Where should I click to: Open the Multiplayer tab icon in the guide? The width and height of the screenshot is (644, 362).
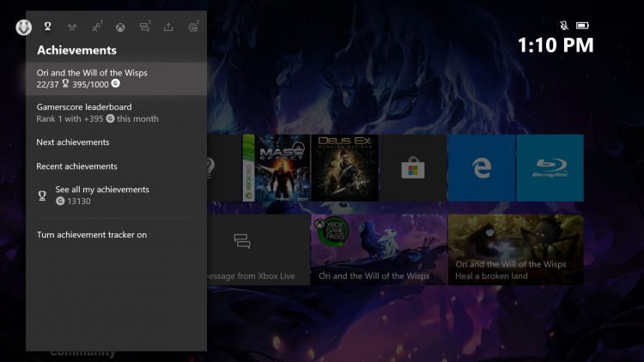coord(72,27)
